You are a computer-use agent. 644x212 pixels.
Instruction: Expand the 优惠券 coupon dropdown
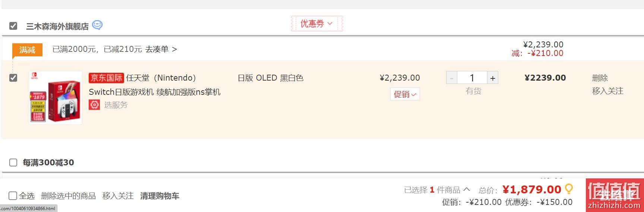click(x=317, y=24)
